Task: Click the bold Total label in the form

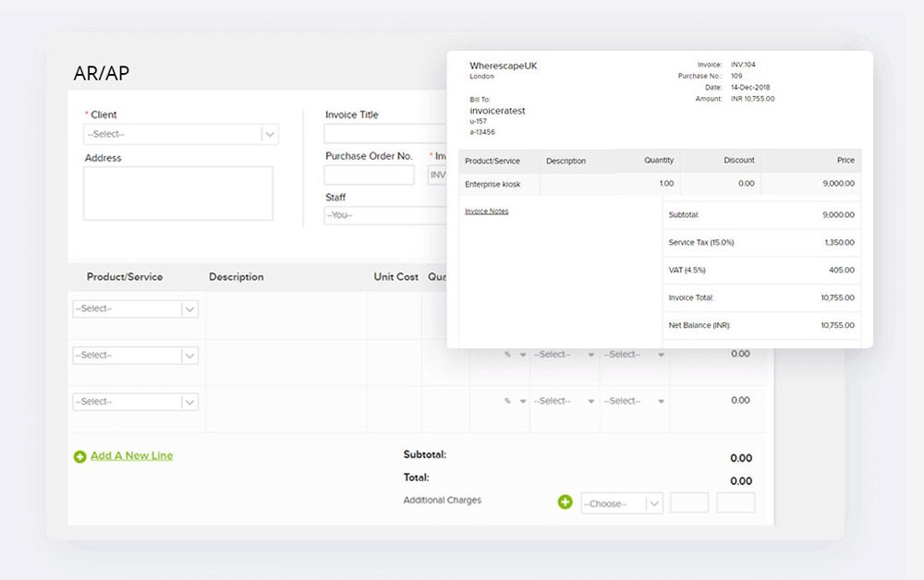Action: pyautogui.click(x=416, y=477)
